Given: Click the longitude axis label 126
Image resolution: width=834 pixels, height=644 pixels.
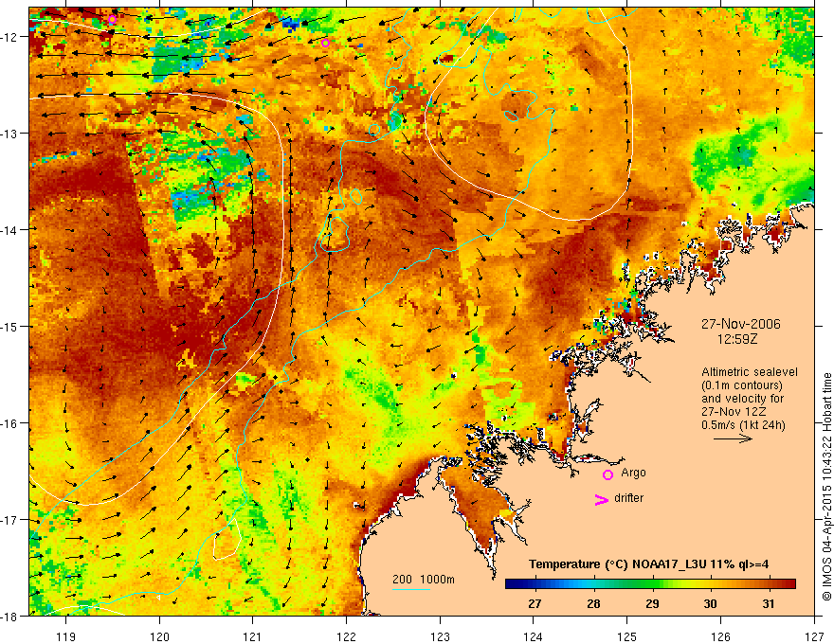Looking at the screenshot, I should (720, 636).
